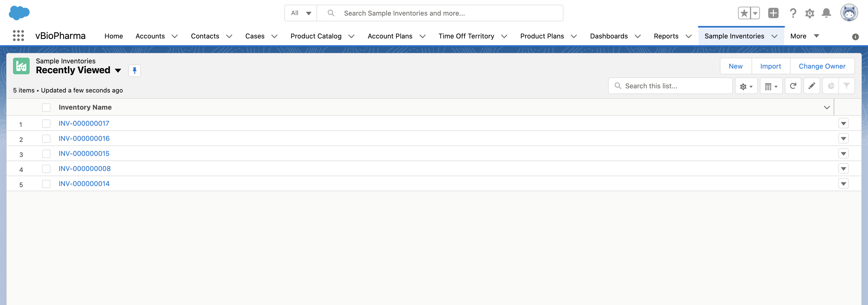Toggle the select-all header checkbox
868x305 pixels.
pyautogui.click(x=46, y=108)
